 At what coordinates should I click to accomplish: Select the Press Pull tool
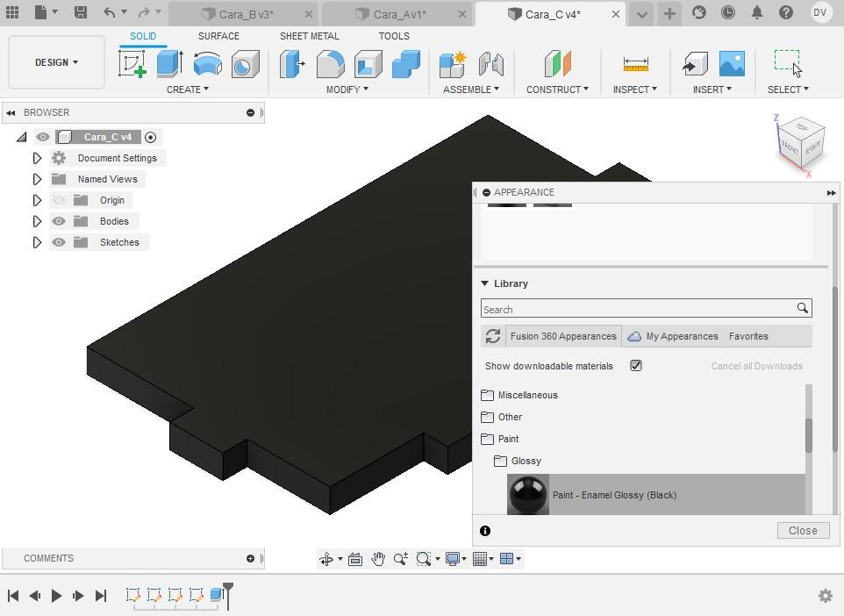pyautogui.click(x=292, y=63)
